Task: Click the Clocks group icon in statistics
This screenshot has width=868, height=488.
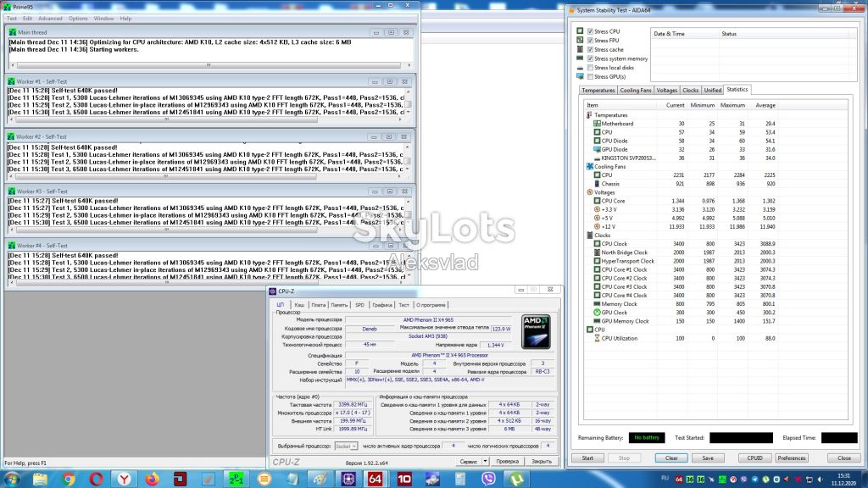Action: 590,236
